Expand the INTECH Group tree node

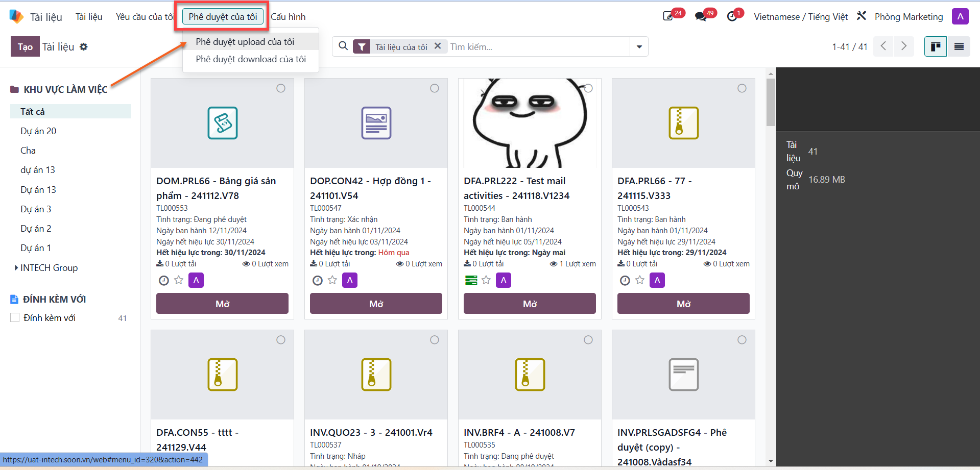click(16, 267)
